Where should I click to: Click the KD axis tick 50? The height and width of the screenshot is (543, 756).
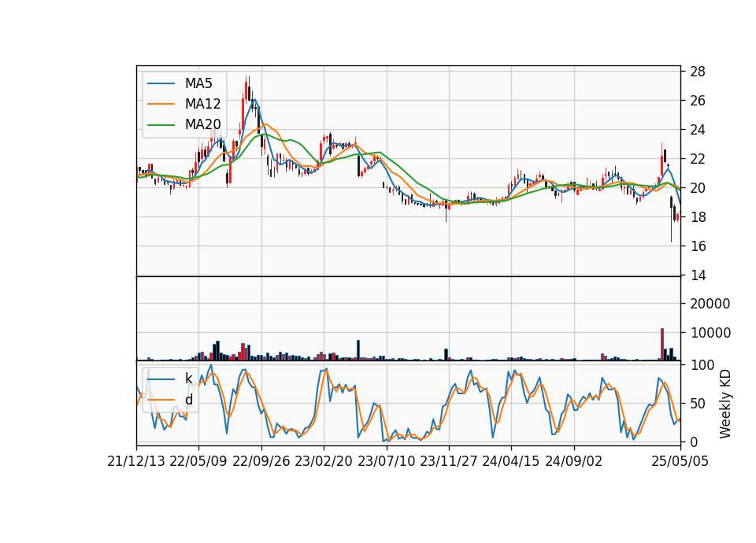tap(698, 404)
